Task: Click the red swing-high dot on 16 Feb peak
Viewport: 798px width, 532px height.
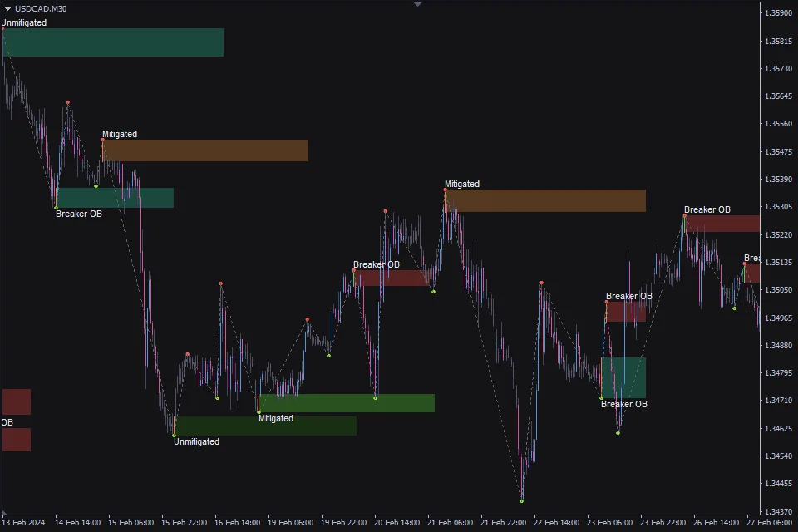Action: click(220, 283)
